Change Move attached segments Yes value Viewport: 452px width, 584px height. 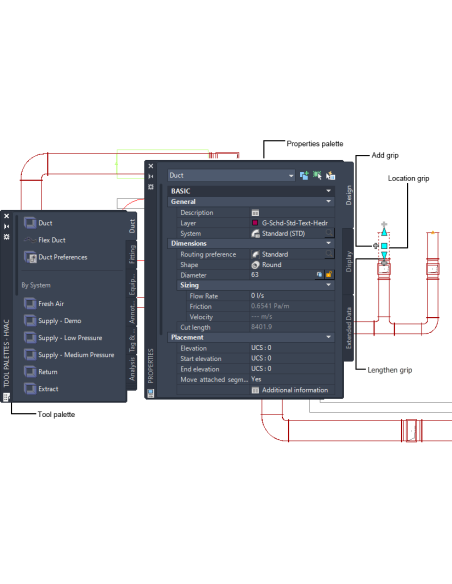[292, 379]
